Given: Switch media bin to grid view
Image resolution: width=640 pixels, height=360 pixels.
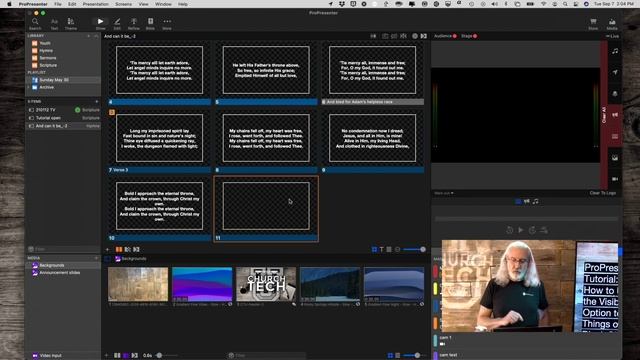Looking at the screenshot, I should click(x=390, y=356).
